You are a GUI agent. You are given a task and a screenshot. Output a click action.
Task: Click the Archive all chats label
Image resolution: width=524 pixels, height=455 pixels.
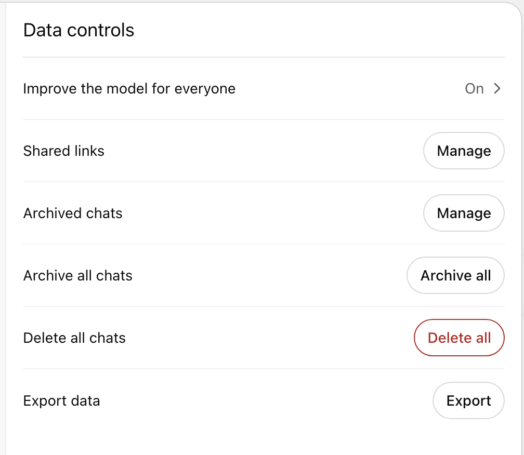coord(78,276)
